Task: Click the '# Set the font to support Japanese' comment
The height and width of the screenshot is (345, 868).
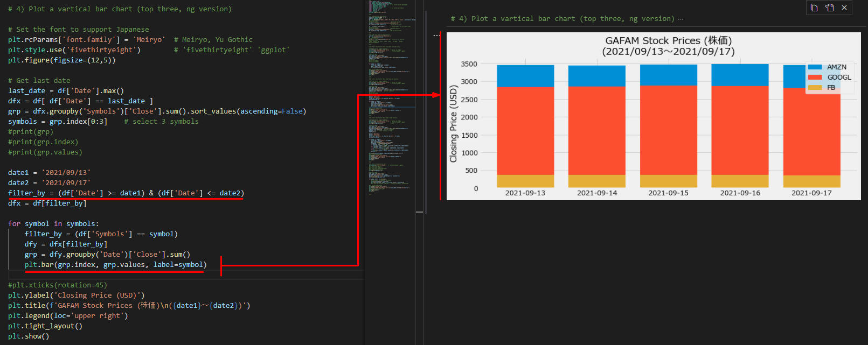Action: point(79,30)
